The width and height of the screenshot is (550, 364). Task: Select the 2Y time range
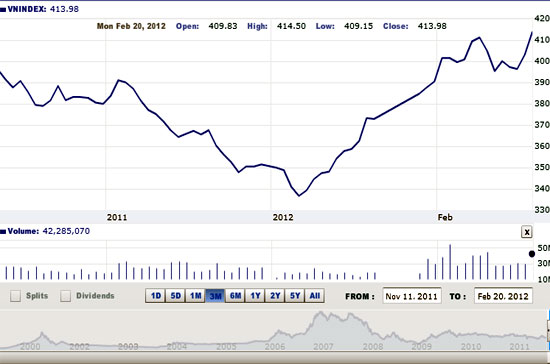275,296
